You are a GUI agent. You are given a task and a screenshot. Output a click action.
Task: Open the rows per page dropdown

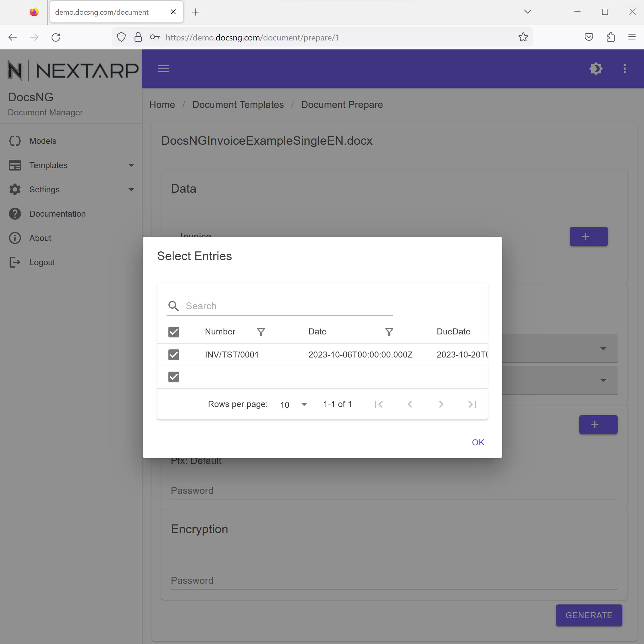click(293, 405)
